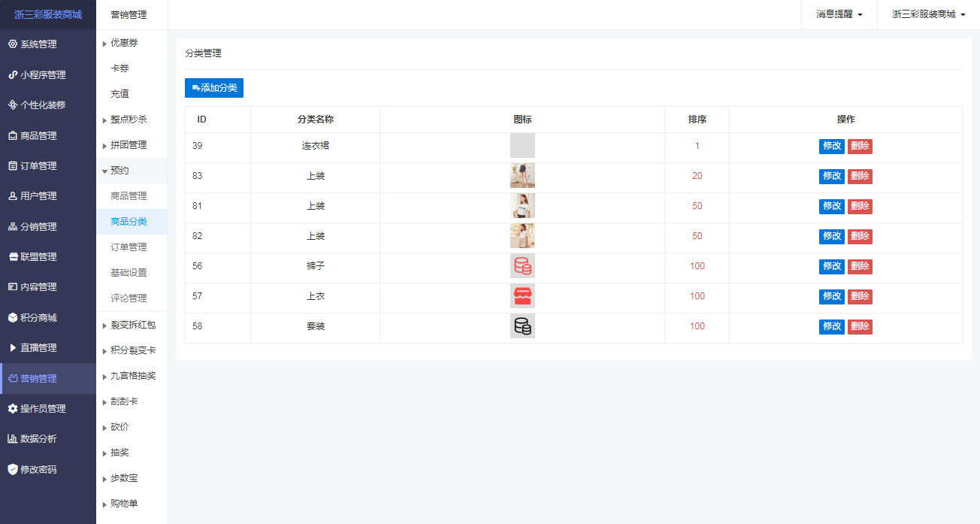Screen dimensions: 980x524
Task: Click 修改 for ID 83 row
Action: 832,176
